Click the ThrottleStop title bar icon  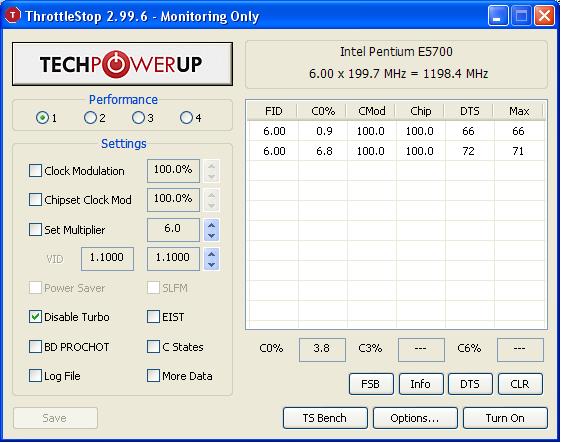13,15
